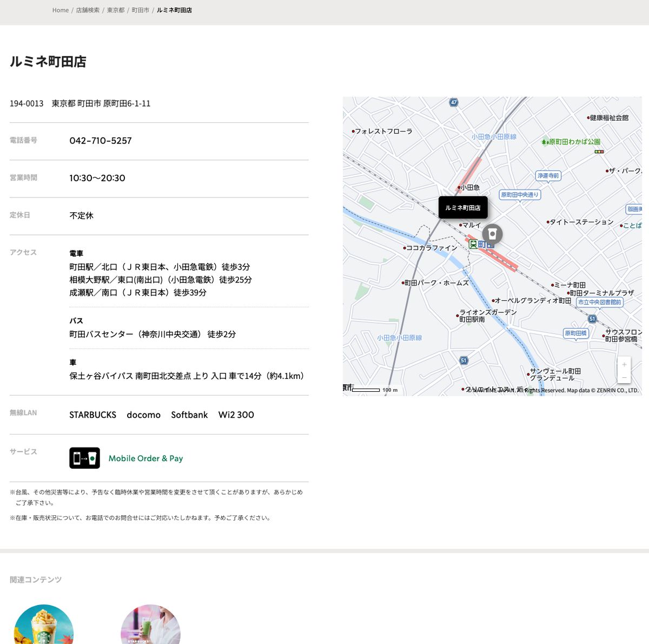Click the Softbank wireless LAN entry
This screenshot has height=644, width=649.
(x=189, y=415)
